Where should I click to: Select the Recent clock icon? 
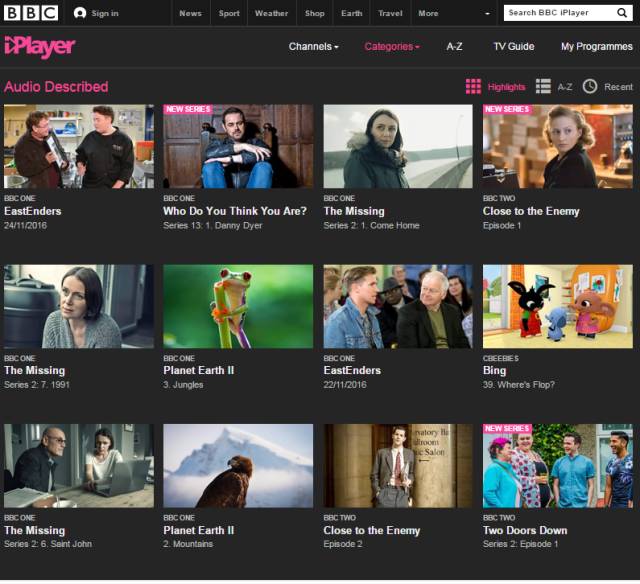[x=590, y=87]
